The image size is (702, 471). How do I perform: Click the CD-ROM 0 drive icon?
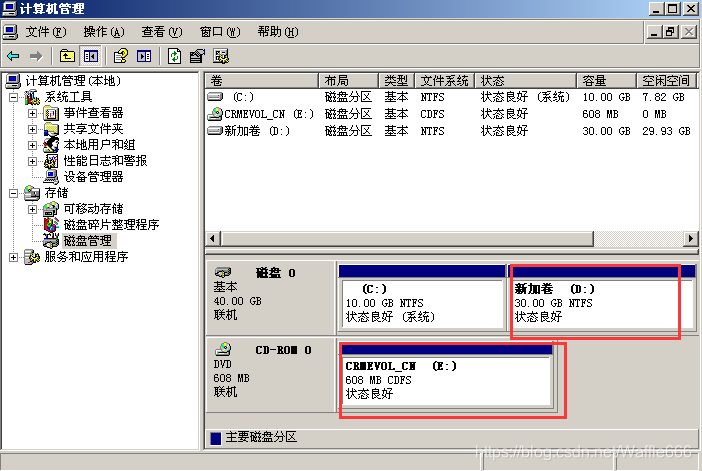point(223,349)
